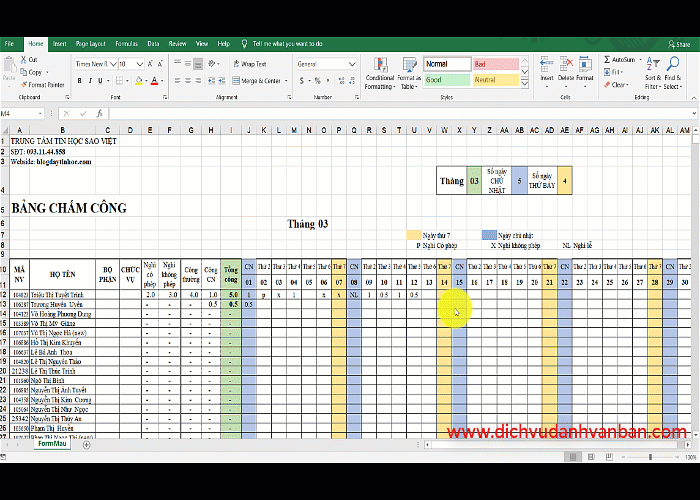Viewport: 700px width, 500px height.
Task: Increase font size with the larger A icon
Action: [x=150, y=64]
